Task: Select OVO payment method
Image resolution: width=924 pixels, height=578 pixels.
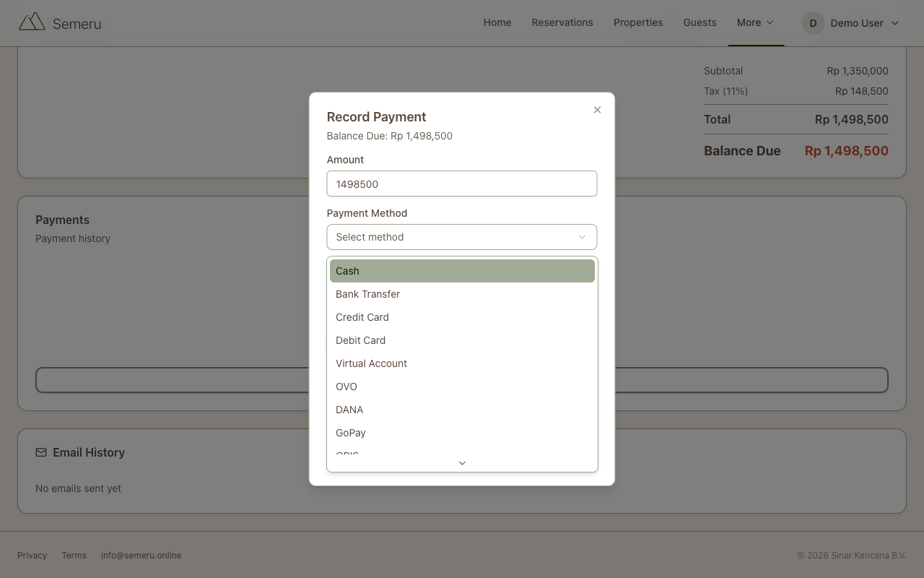Action: coord(462,387)
